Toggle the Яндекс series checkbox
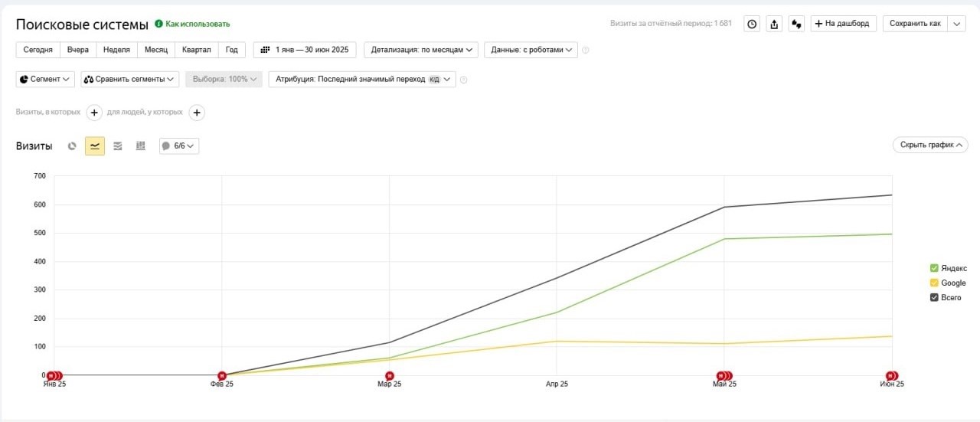The height and width of the screenshot is (422, 980). (934, 268)
